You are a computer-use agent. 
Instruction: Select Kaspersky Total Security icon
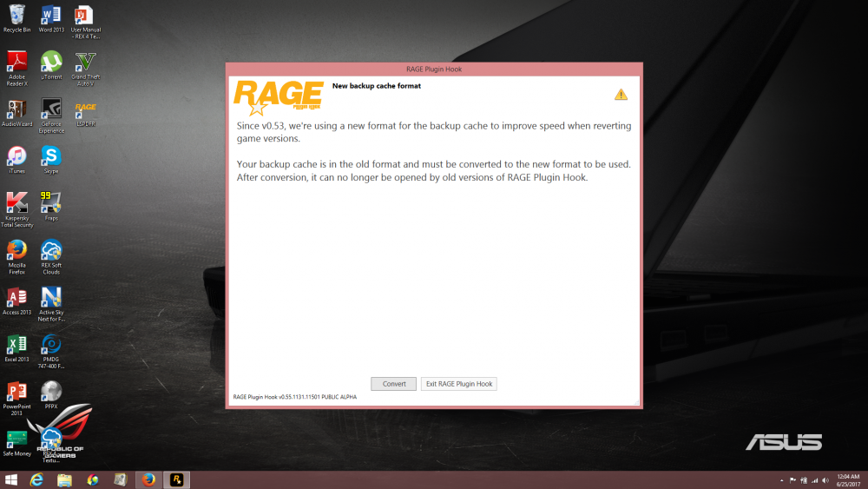coord(16,210)
